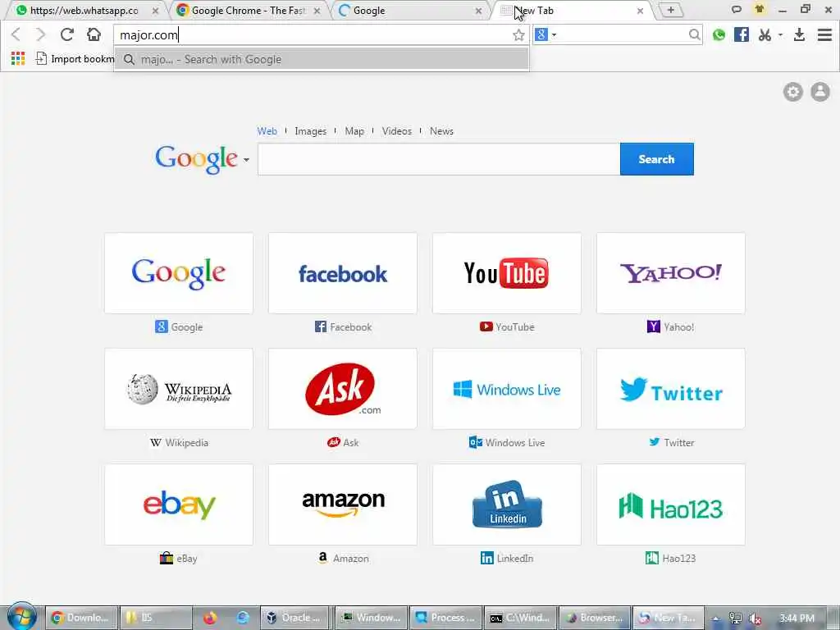The image size is (840, 630).
Task: Expand the dropdown next to scissors icon
Action: [x=781, y=34]
